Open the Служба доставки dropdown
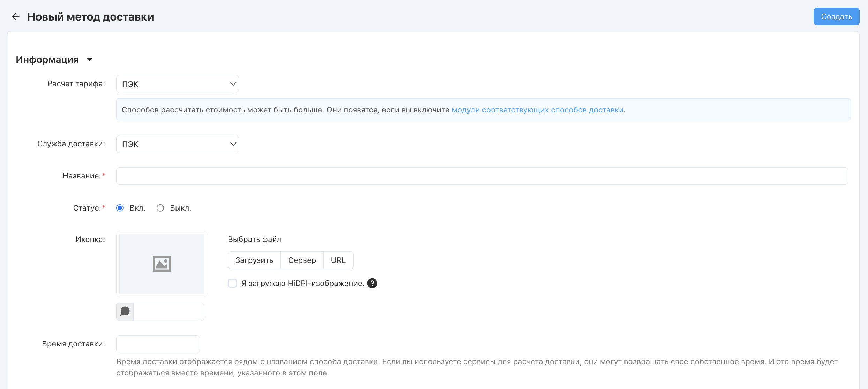The width and height of the screenshot is (868, 389). [177, 144]
